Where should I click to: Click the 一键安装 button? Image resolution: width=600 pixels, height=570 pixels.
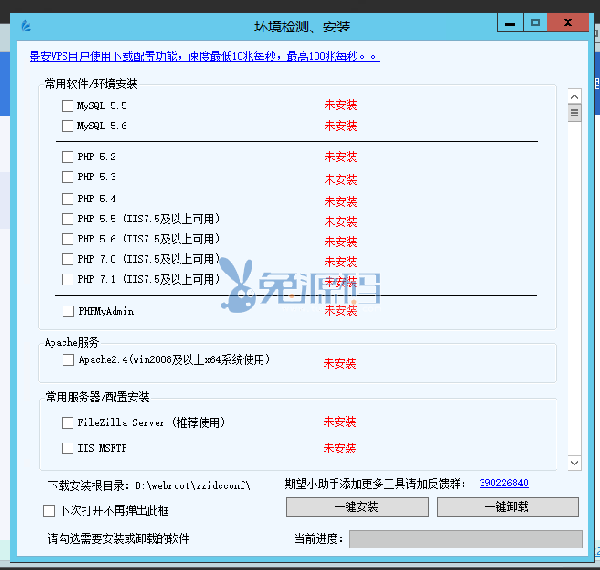pyautogui.click(x=357, y=507)
